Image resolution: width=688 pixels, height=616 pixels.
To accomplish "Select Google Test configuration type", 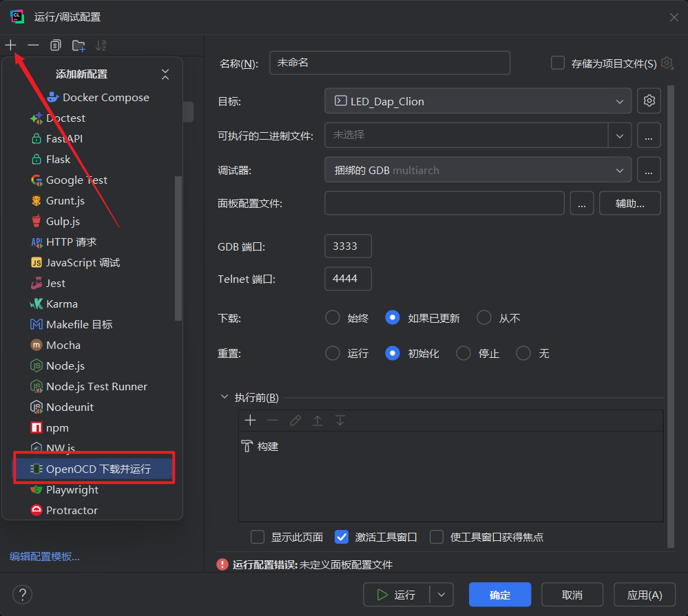I will (x=70, y=180).
